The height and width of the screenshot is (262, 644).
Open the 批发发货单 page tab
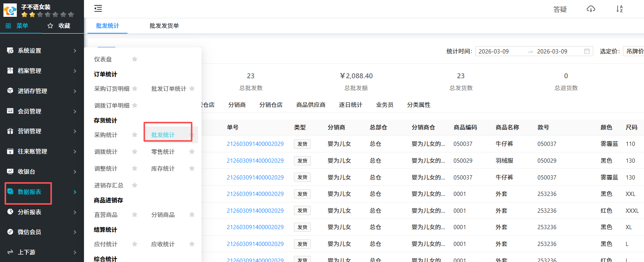164,26
